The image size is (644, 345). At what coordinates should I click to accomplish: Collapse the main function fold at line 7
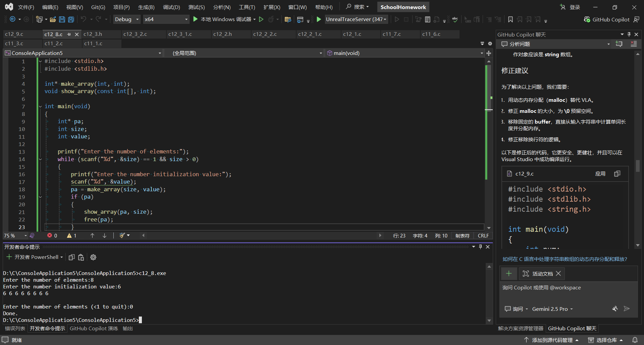[40, 107]
